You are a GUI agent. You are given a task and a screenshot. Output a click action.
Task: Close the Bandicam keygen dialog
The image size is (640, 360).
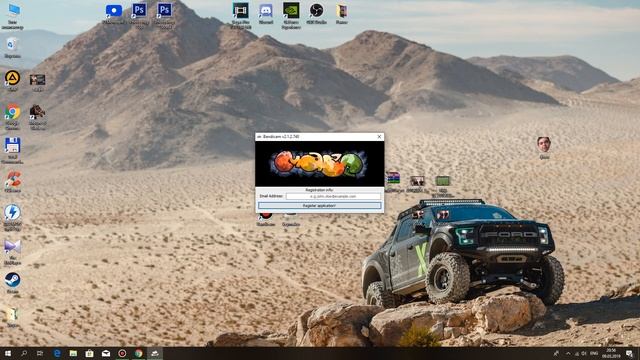[x=379, y=137]
